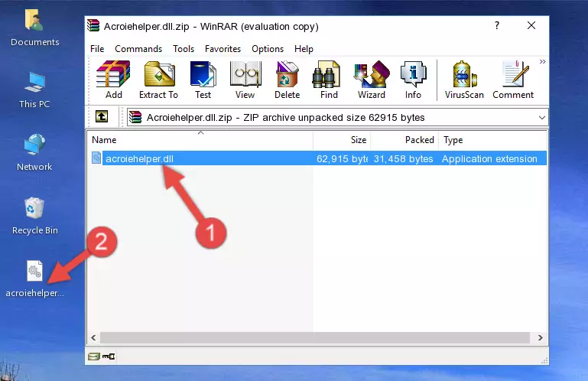Select the This PC desktop icon

pyautogui.click(x=34, y=90)
